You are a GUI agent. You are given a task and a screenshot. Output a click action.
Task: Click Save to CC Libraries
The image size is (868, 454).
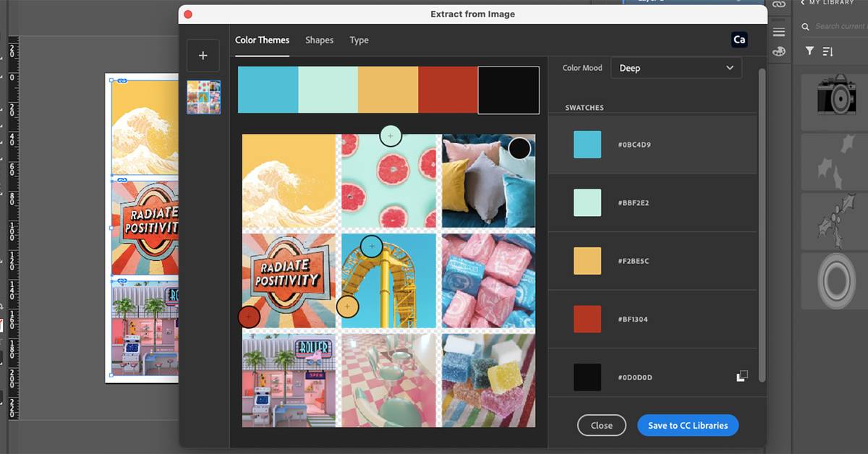pos(688,425)
